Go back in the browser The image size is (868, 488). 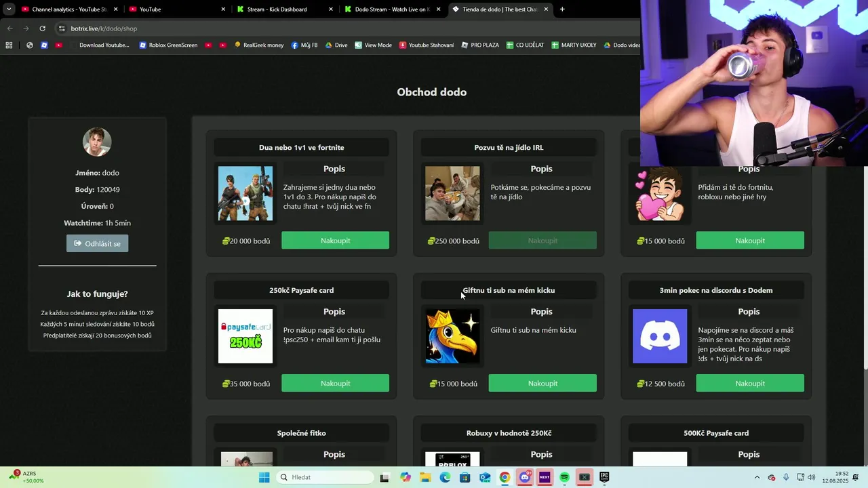(x=9, y=28)
